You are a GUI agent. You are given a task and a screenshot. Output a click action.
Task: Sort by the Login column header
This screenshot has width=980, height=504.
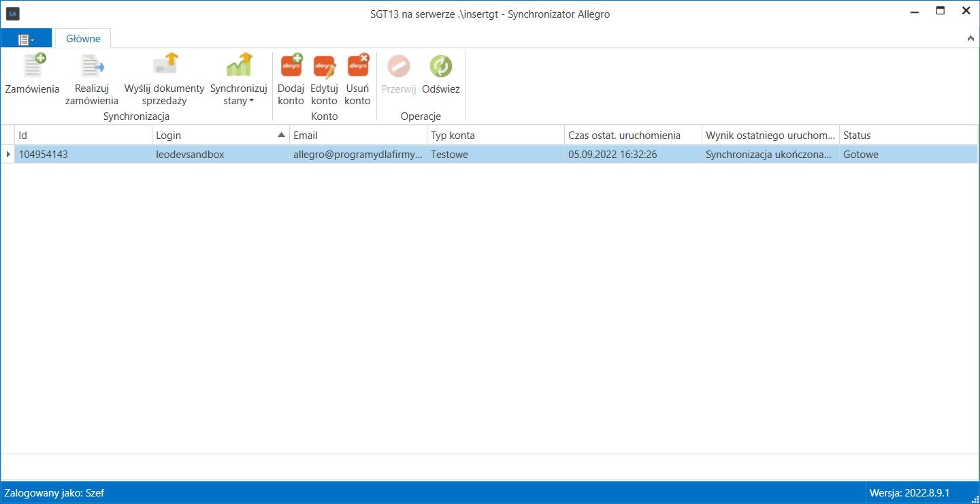220,136
